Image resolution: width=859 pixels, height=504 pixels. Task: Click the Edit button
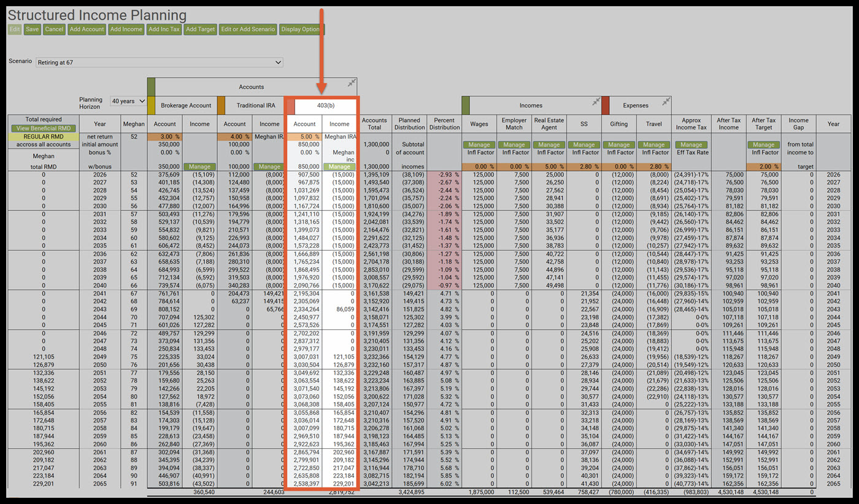pyautogui.click(x=15, y=29)
